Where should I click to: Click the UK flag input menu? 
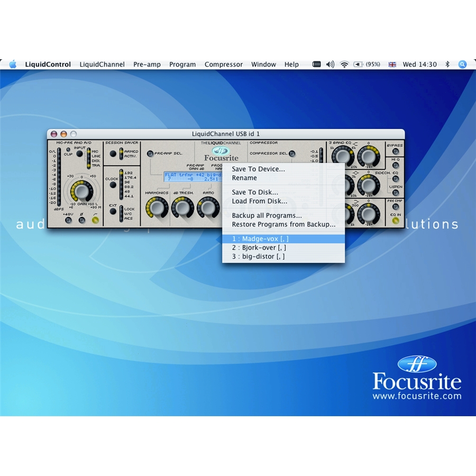coord(392,65)
